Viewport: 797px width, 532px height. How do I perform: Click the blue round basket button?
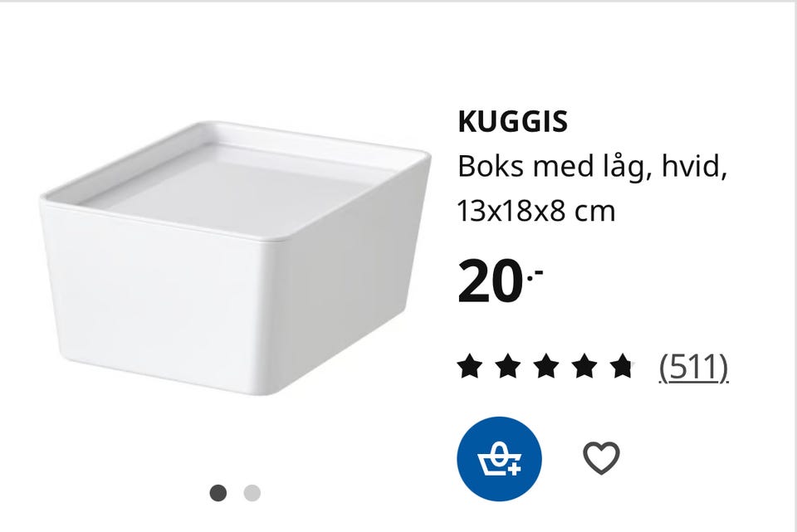499,459
